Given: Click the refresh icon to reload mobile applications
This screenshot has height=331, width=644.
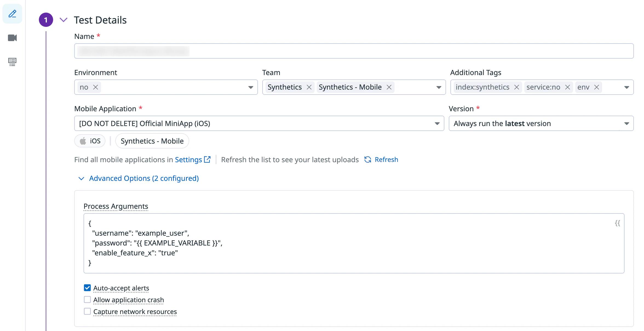Looking at the screenshot, I should click(367, 159).
